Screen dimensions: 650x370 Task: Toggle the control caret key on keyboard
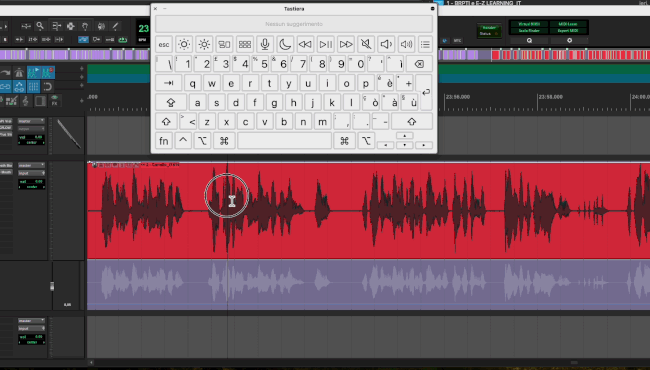pos(183,141)
